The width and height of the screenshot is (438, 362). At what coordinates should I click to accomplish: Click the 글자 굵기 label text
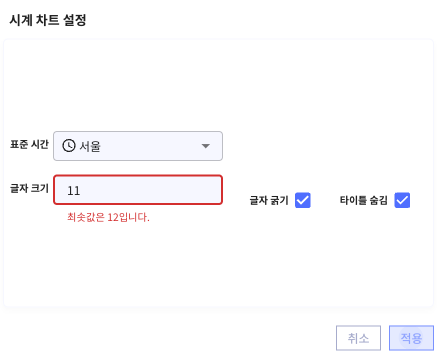pyautogui.click(x=269, y=200)
